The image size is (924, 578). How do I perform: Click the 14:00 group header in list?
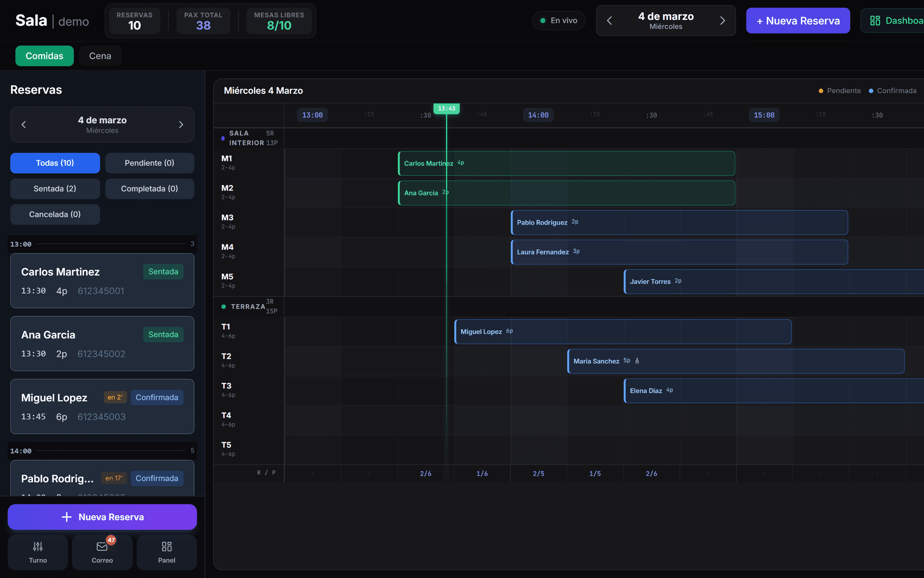102,451
